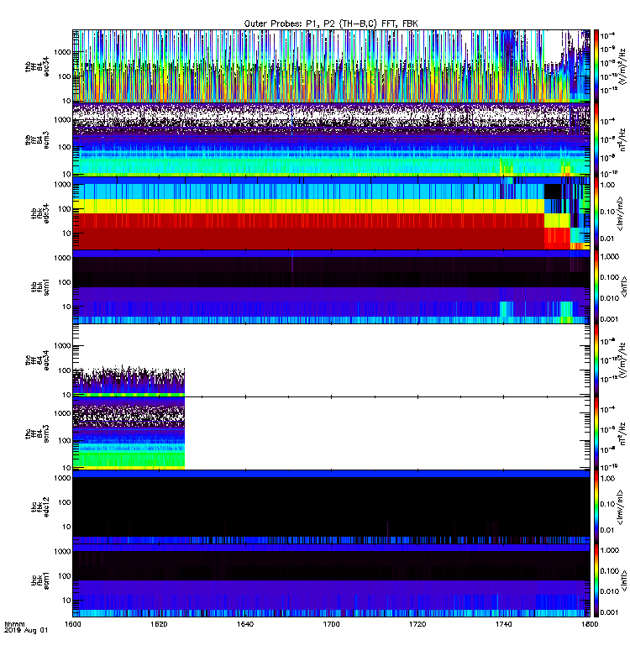
Task: Click the '0.001' colorbar value of thc fbk scm1
Action: point(610,612)
